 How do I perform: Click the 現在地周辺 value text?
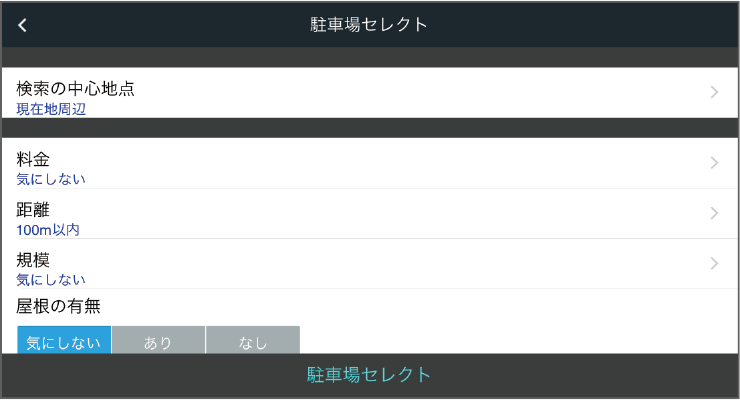pyautogui.click(x=51, y=109)
